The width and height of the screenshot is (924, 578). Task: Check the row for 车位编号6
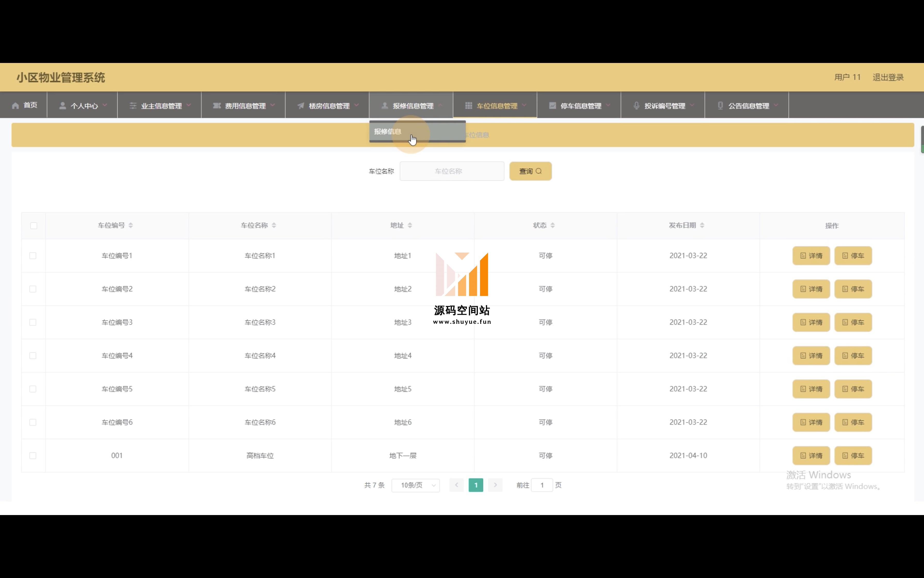(x=33, y=422)
